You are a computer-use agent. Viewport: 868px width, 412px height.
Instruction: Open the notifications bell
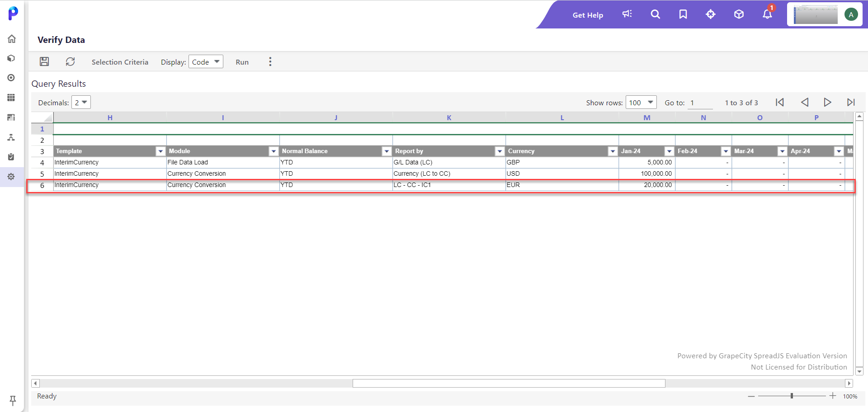pos(768,14)
